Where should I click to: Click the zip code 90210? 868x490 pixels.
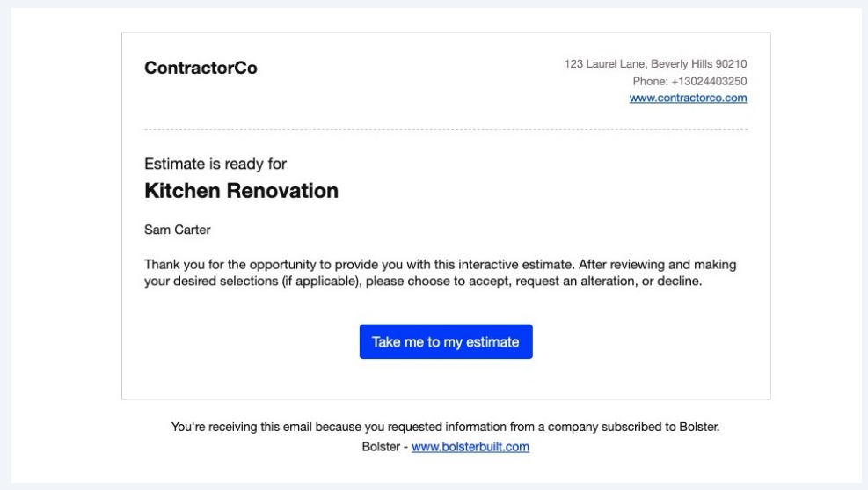click(732, 64)
